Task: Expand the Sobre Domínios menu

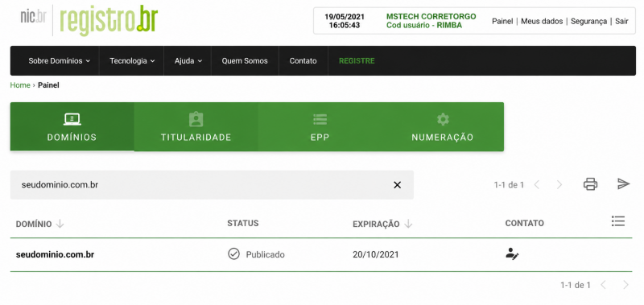Action: pyautogui.click(x=59, y=60)
